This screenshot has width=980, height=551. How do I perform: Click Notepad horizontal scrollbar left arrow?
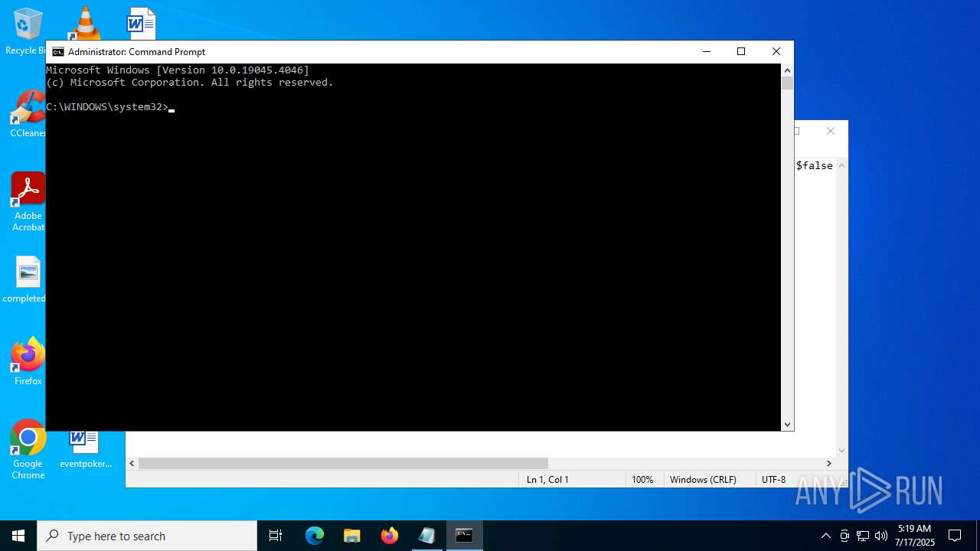point(132,463)
